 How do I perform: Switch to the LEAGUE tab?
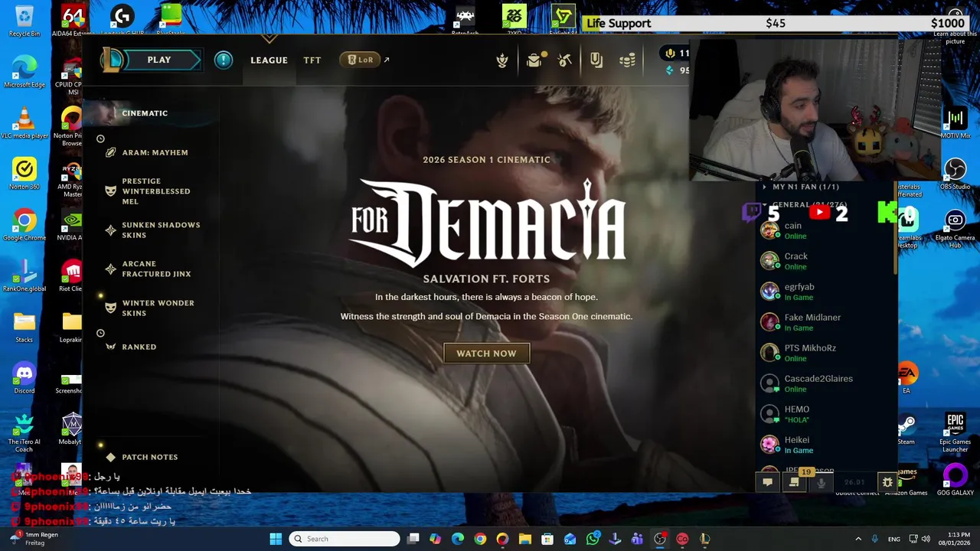269,60
